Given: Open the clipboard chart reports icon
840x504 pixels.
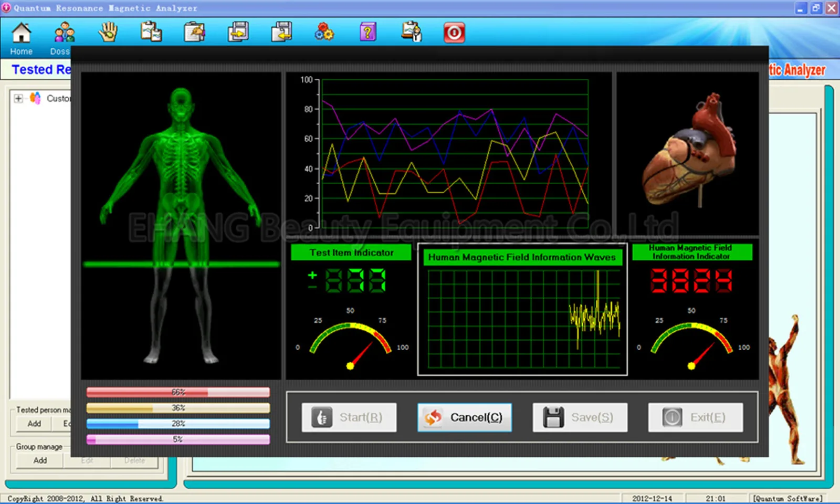Looking at the screenshot, I should coord(151,33).
